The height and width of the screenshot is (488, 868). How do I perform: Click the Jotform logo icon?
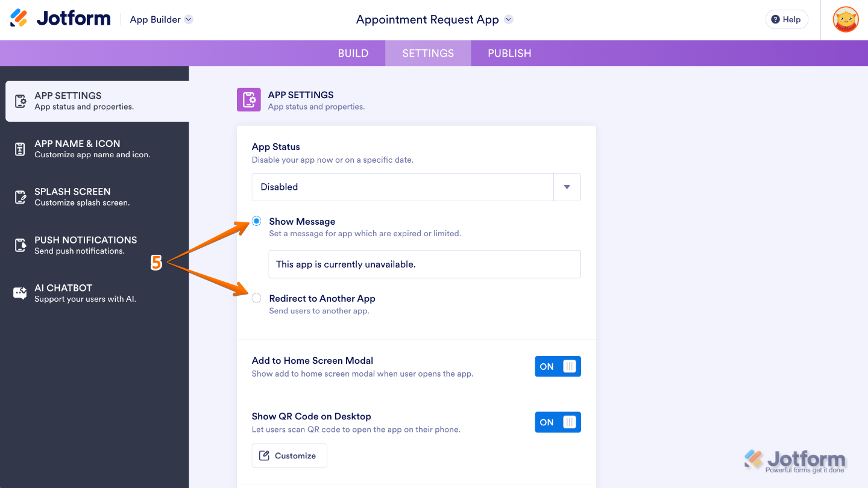click(x=19, y=19)
